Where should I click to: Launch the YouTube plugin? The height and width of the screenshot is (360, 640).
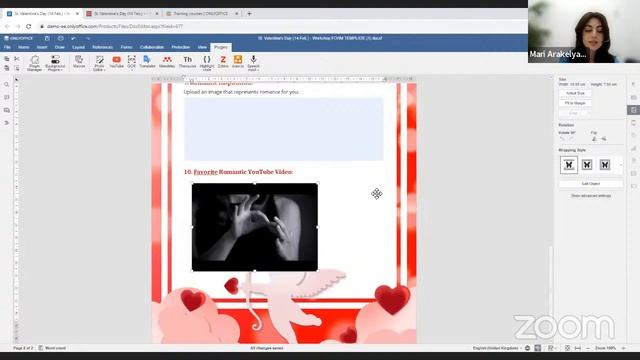point(116,62)
